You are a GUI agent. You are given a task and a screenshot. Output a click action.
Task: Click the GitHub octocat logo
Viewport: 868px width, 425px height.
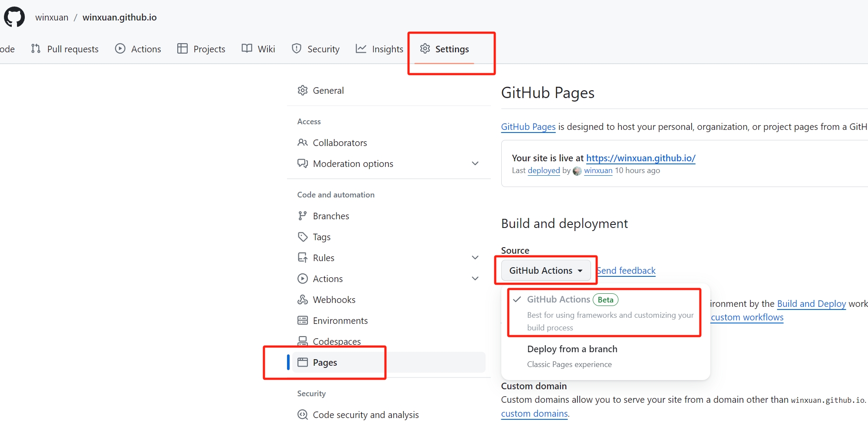pos(14,17)
